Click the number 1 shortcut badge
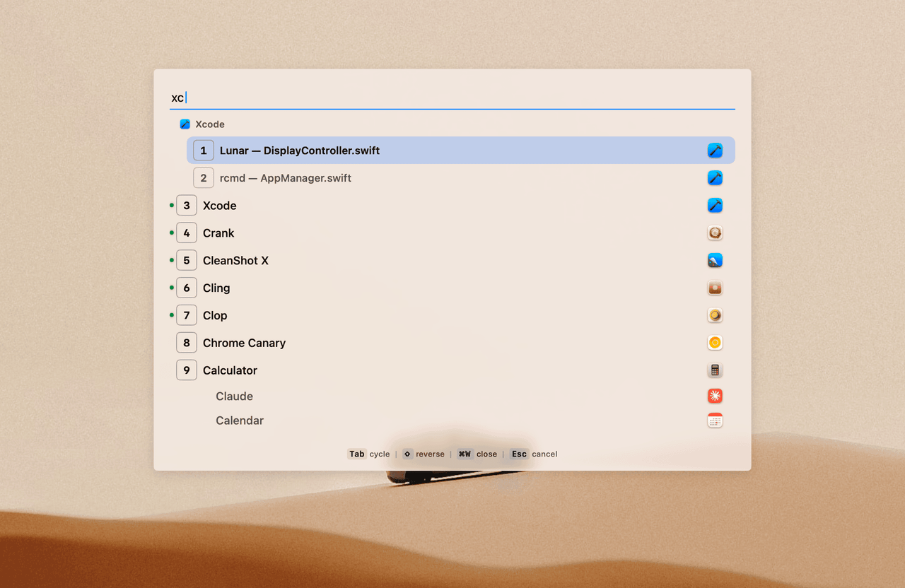The height and width of the screenshot is (588, 905). pyautogui.click(x=204, y=151)
